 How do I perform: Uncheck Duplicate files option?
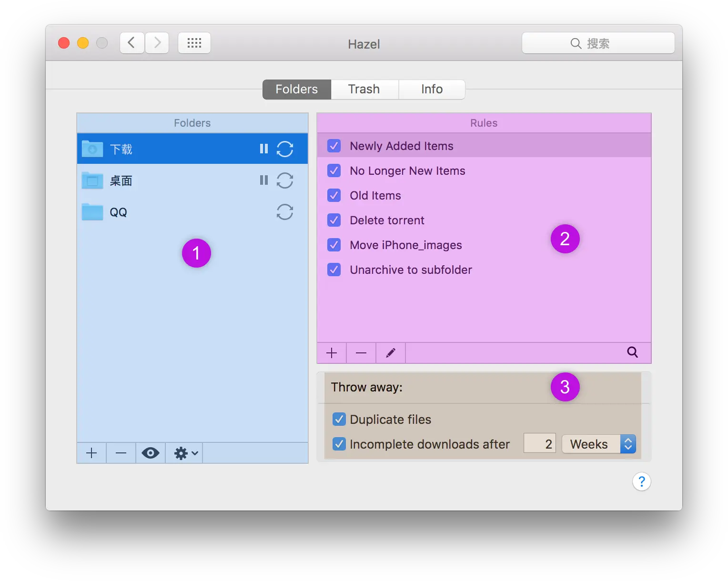click(339, 419)
